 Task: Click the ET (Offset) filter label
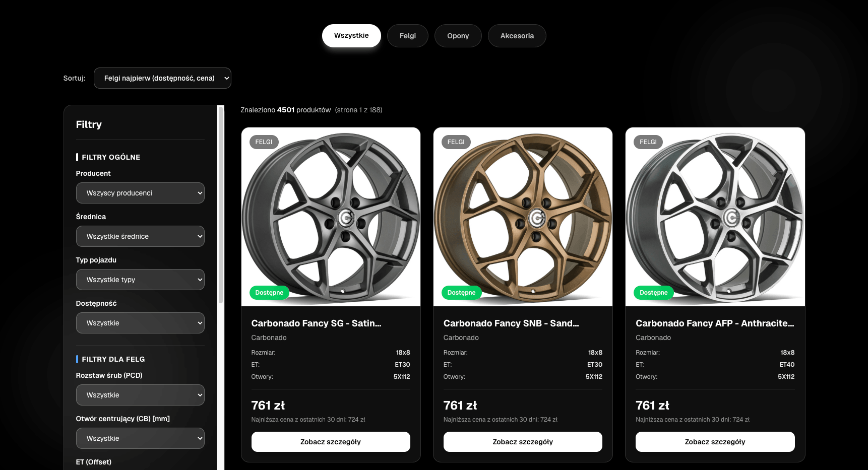(x=94, y=462)
